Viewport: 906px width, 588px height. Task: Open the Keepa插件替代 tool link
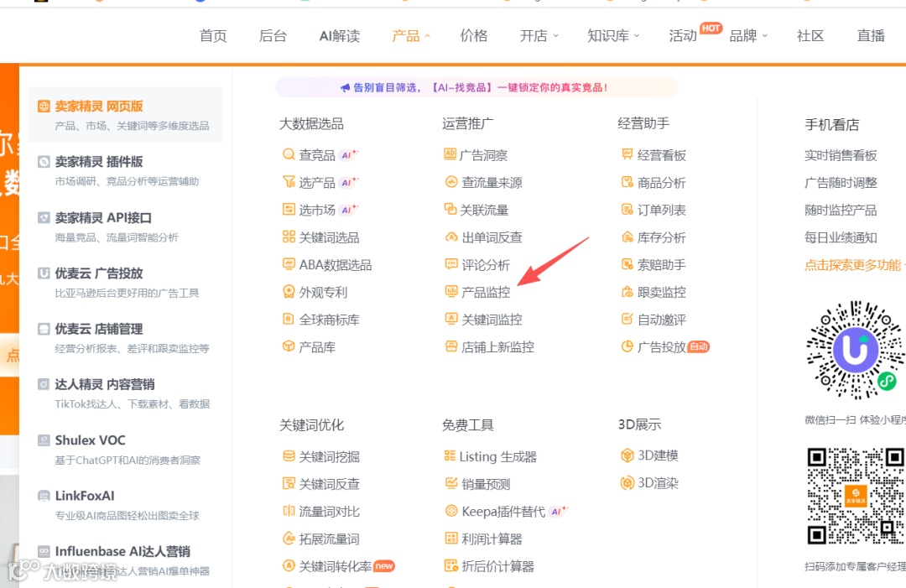pyautogui.click(x=506, y=511)
